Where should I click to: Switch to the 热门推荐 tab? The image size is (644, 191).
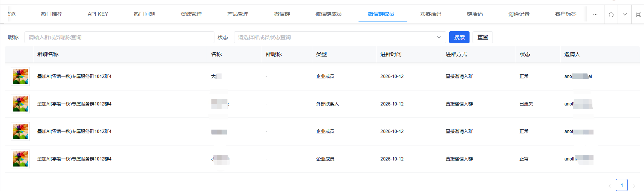(52, 14)
